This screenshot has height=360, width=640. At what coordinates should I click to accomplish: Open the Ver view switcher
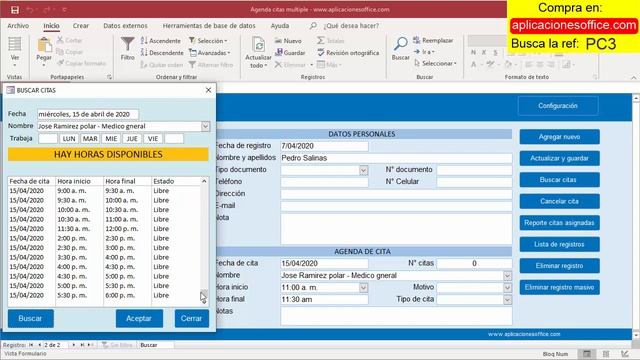coord(15,52)
